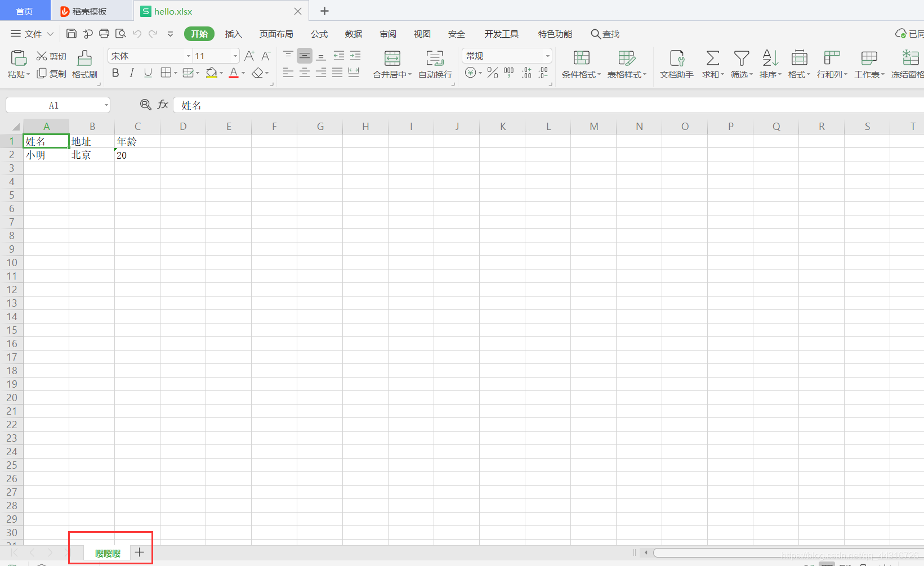This screenshot has width=924, height=566.
Task: Toggle underline formatting
Action: coord(148,73)
